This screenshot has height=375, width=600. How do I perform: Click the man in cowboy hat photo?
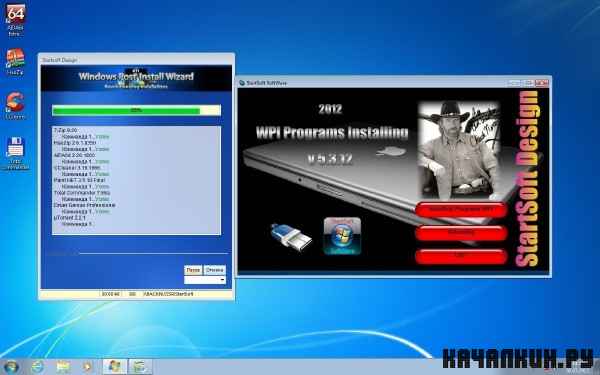[x=459, y=149]
